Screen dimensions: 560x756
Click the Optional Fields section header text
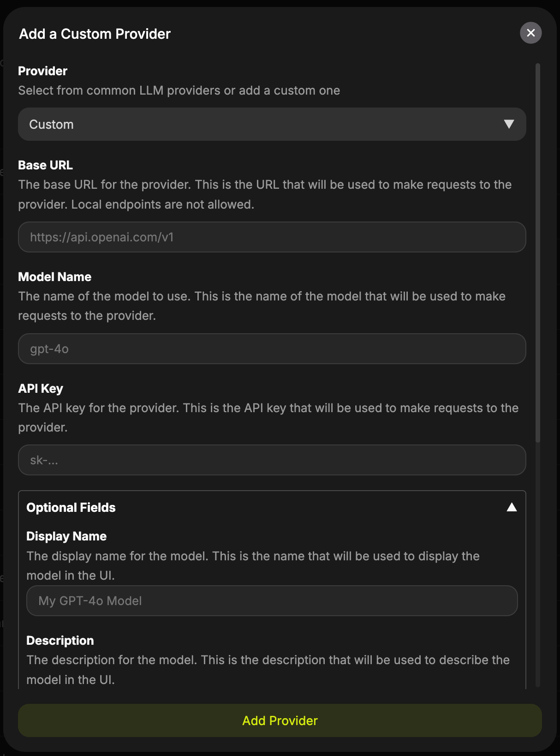point(71,508)
